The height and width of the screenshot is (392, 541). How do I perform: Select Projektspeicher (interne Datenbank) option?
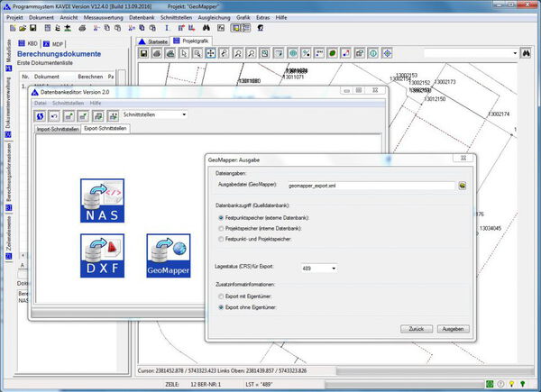[222, 228]
